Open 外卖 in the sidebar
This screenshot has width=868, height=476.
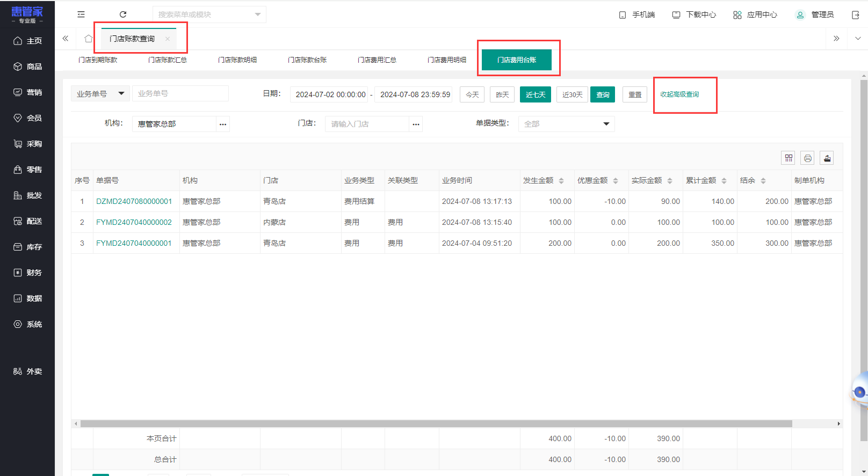(27, 371)
